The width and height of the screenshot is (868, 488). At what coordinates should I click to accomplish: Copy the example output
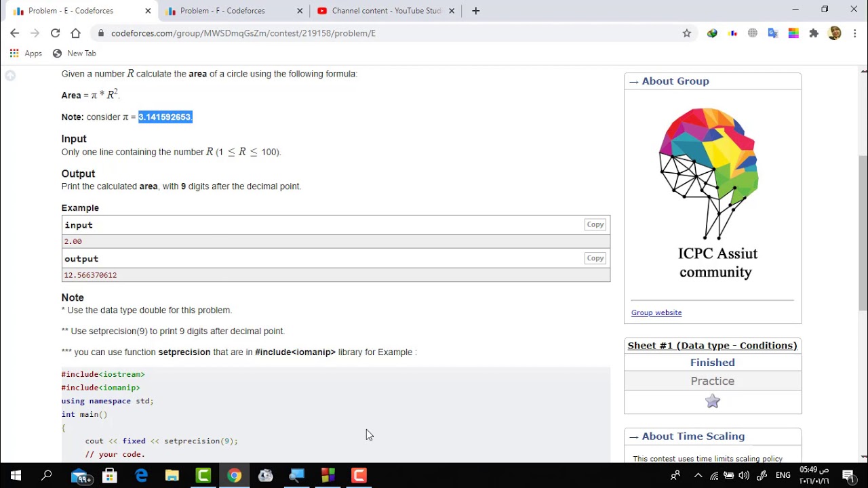click(x=595, y=258)
